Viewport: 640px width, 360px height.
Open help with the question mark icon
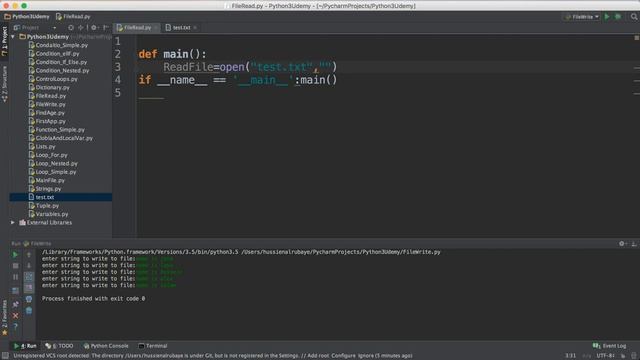click(x=15, y=327)
